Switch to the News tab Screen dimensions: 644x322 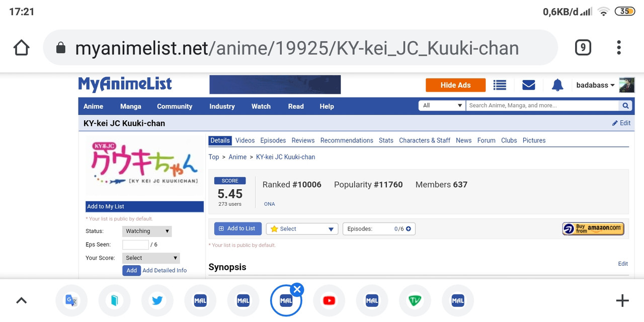pyautogui.click(x=463, y=140)
